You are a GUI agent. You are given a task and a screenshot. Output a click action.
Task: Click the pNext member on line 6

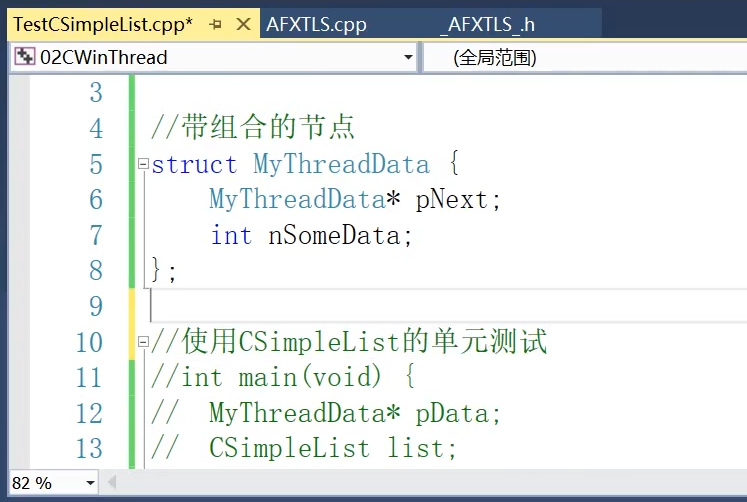pyautogui.click(x=452, y=200)
